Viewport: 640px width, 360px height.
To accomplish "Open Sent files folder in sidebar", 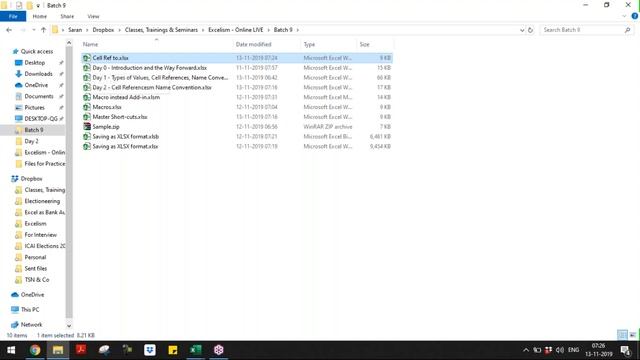I will [36, 268].
